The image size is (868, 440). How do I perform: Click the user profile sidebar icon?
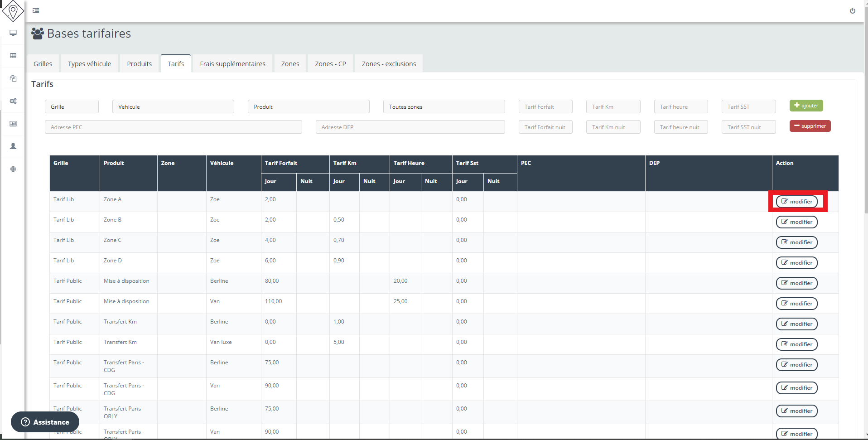tap(13, 146)
